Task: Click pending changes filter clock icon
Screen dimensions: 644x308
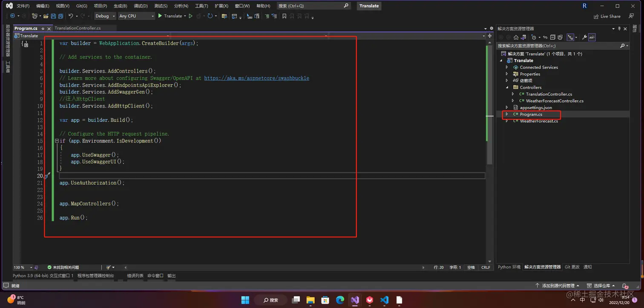Action: pos(534,37)
